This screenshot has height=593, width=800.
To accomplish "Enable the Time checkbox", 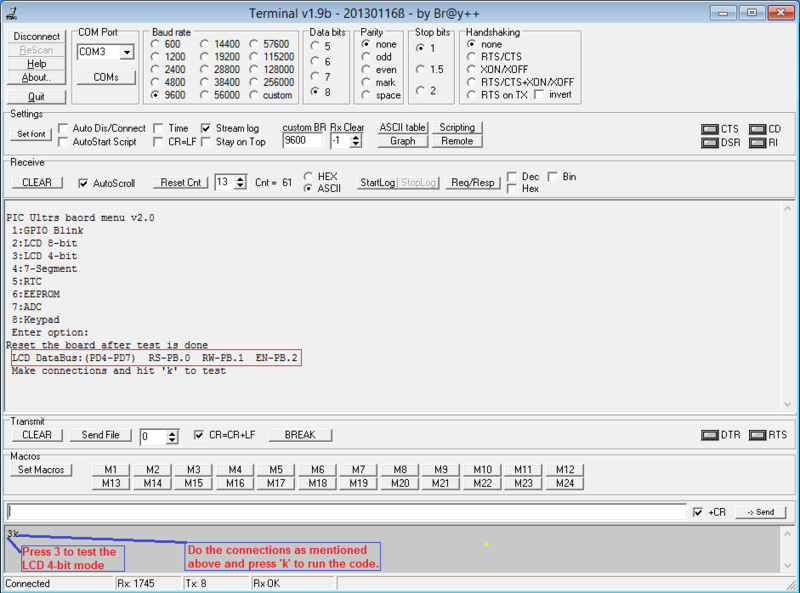I will (x=158, y=128).
